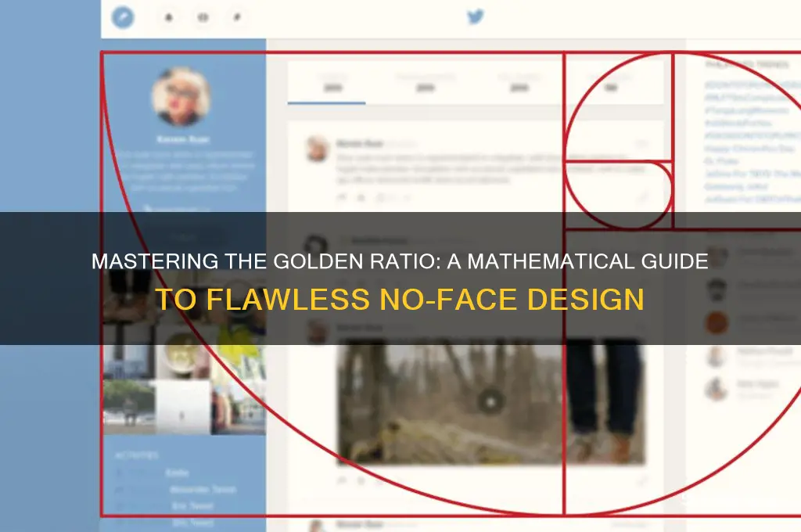Click the Twitter bird logo

pyautogui.click(x=475, y=17)
